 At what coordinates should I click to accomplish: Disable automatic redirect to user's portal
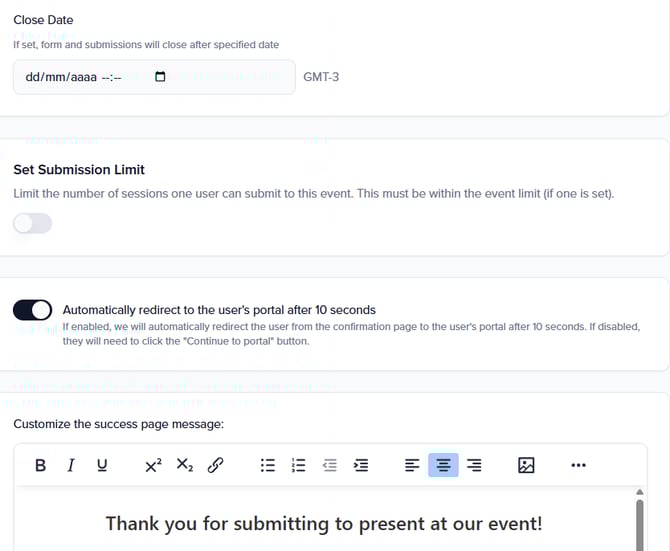[x=32, y=310]
